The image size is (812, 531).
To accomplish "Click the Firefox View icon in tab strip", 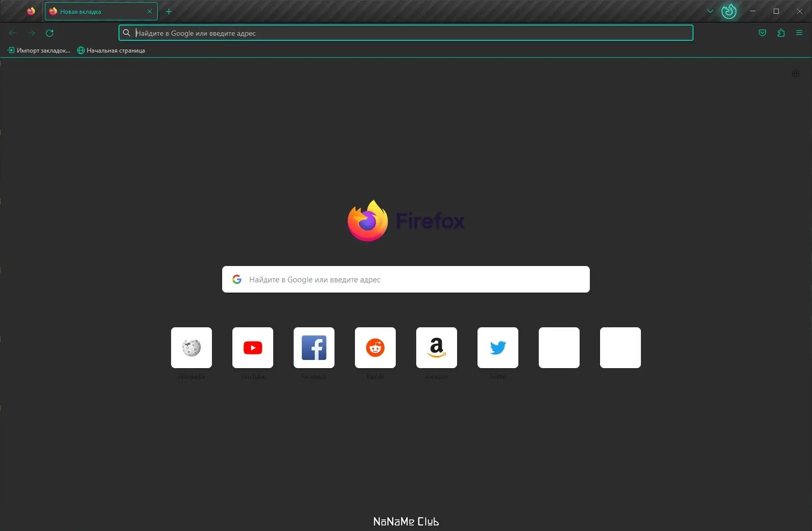I will click(x=31, y=11).
